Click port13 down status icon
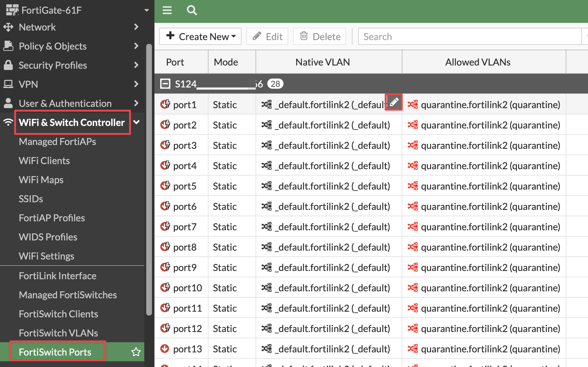 (x=165, y=349)
